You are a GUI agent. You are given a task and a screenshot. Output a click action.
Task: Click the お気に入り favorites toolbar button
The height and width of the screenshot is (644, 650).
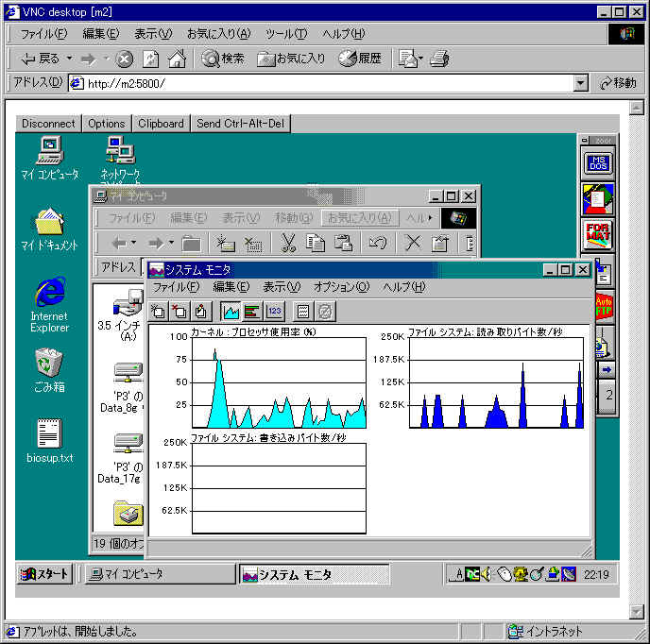tap(291, 59)
